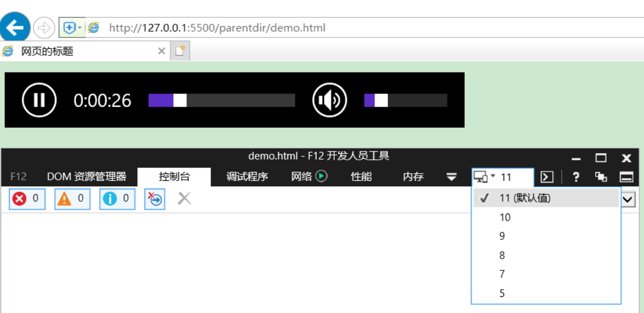The height and width of the screenshot is (313, 644).
Task: Open the console prompt icon
Action: pos(547,177)
